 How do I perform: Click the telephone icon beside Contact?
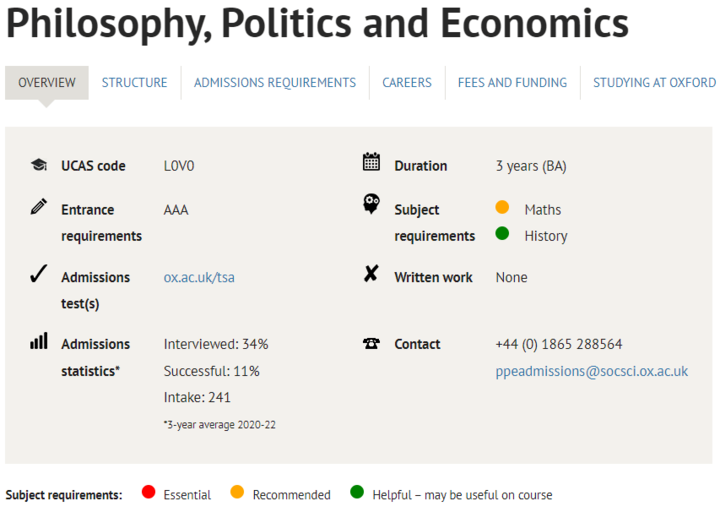[371, 343]
